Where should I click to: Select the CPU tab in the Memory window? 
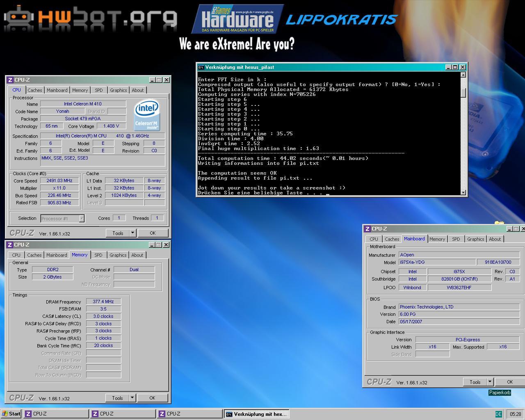pos(16,255)
